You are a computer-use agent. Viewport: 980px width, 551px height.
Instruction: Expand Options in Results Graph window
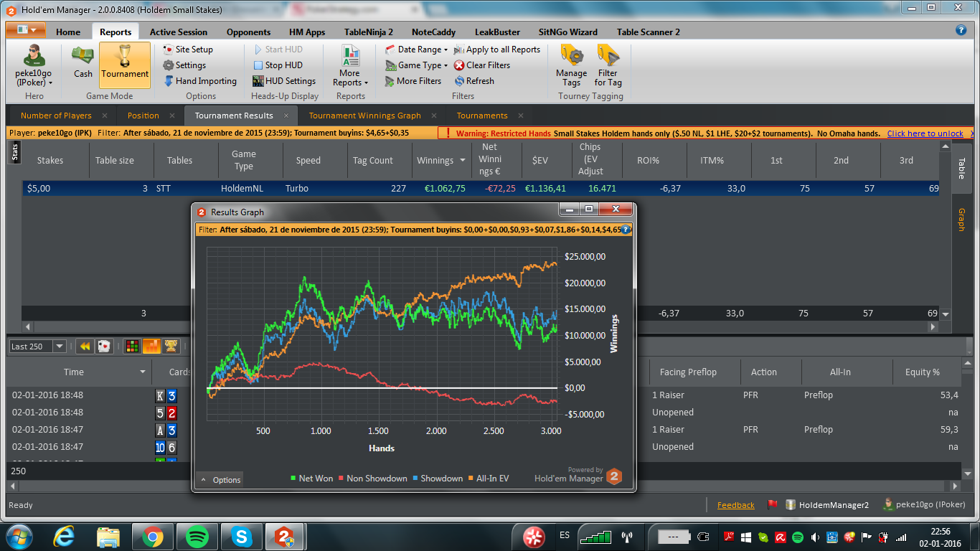click(x=220, y=480)
